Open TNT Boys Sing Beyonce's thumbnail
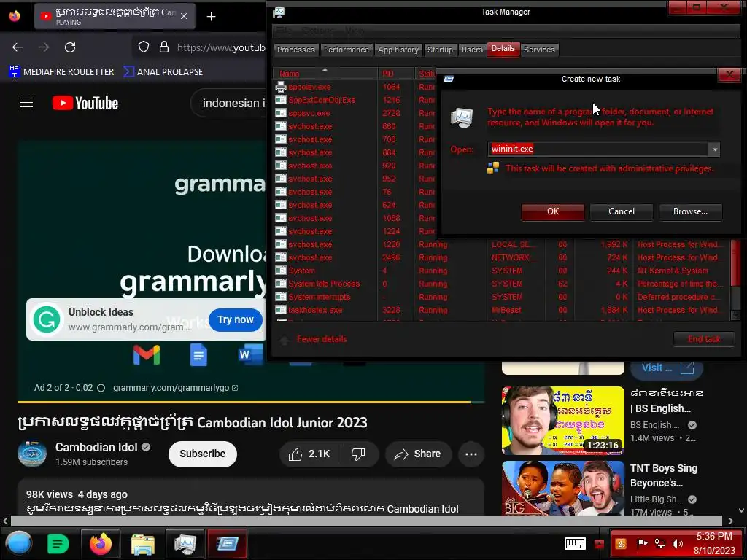This screenshot has width=747, height=560. pyautogui.click(x=562, y=488)
